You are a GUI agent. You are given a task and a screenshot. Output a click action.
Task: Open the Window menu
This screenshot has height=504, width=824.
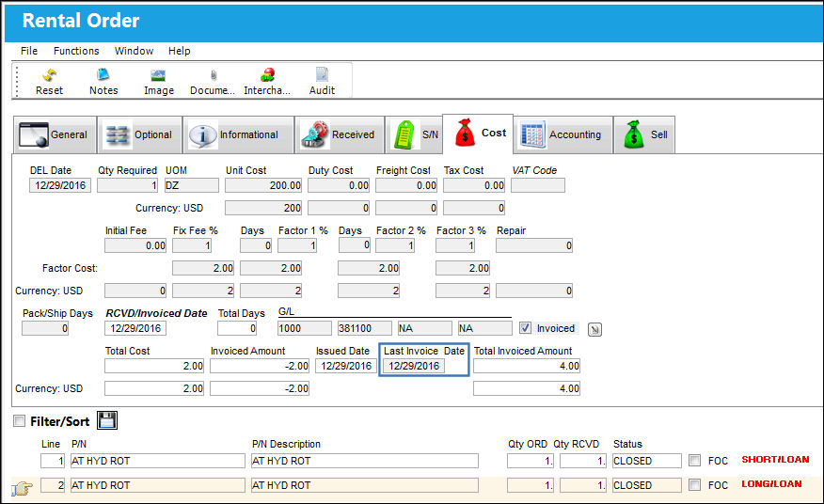coord(134,51)
